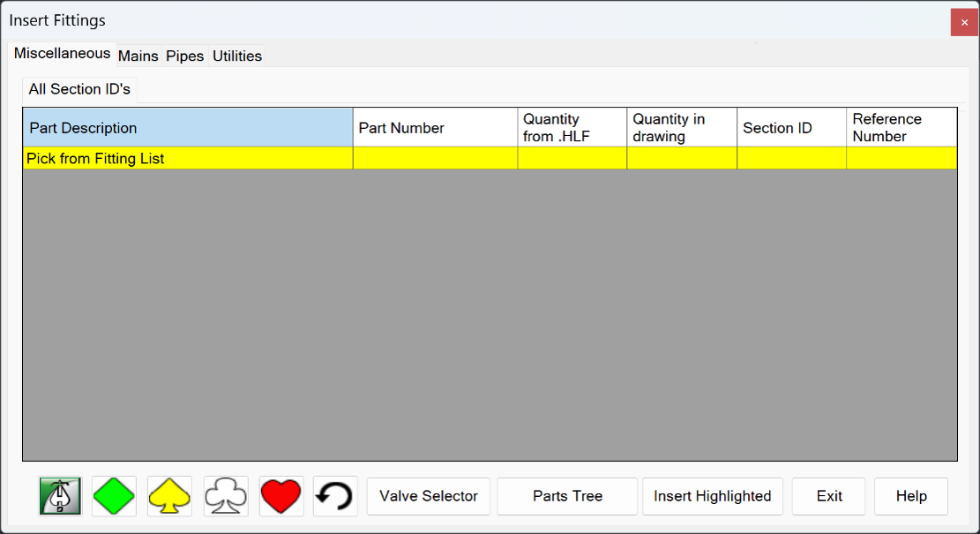This screenshot has height=534, width=980.
Task: Select the white club icon
Action: click(226, 496)
